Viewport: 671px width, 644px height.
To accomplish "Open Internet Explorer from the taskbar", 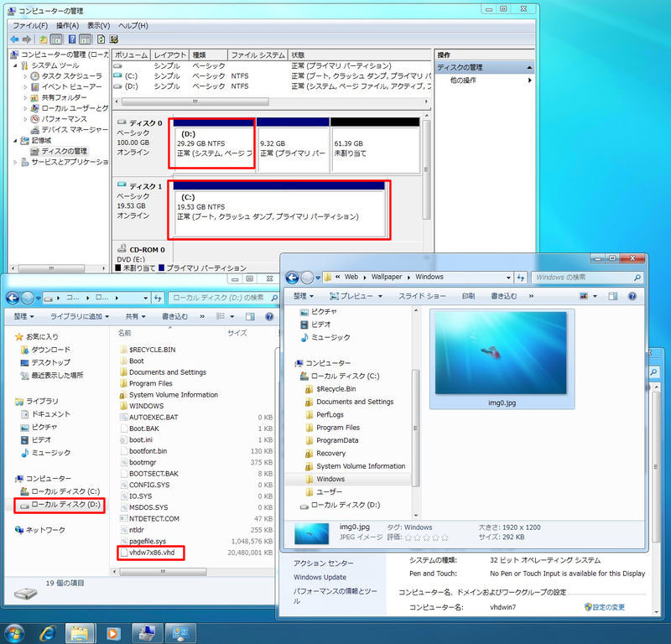I will click(x=48, y=631).
